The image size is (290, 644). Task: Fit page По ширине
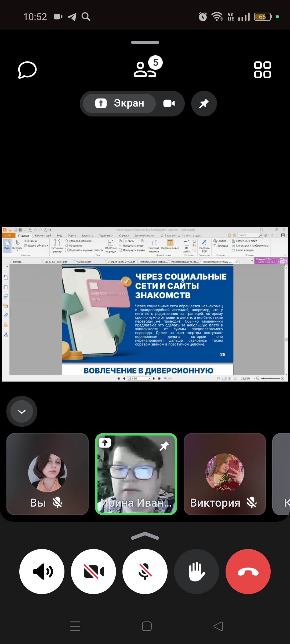pyautogui.click(x=74, y=246)
